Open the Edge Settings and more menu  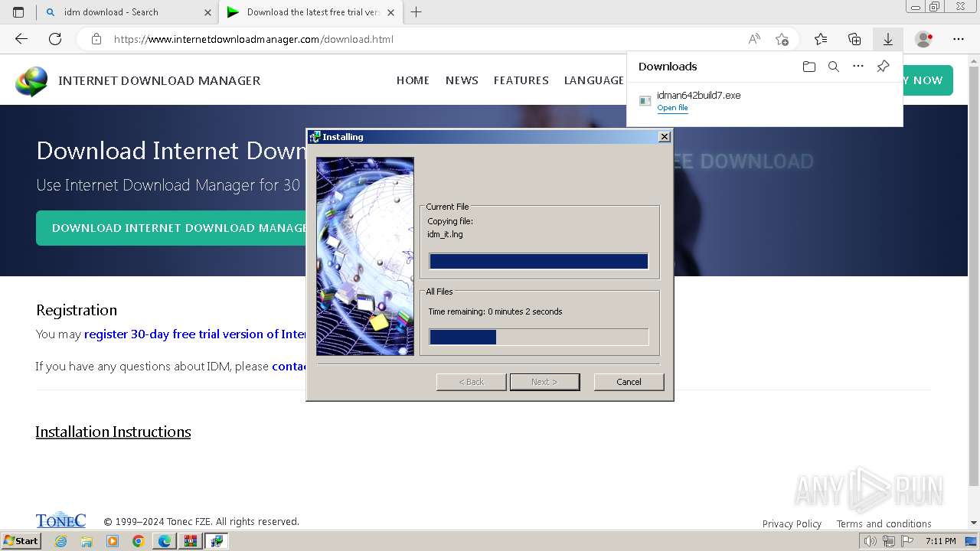pos(959,39)
